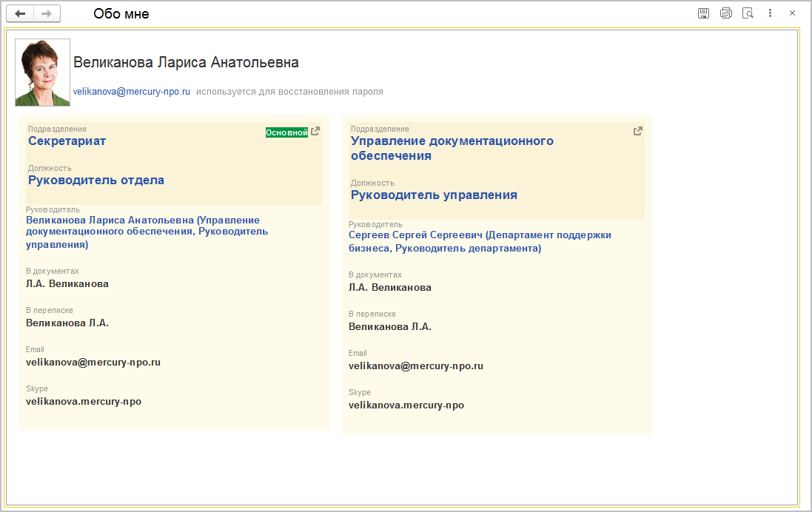This screenshot has width=812, height=512.
Task: Open Секретариат card via external link icon
Action: (x=315, y=132)
